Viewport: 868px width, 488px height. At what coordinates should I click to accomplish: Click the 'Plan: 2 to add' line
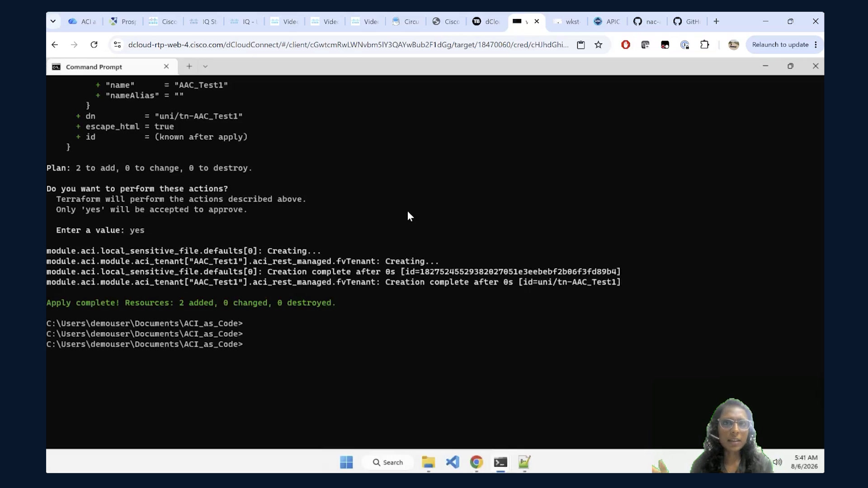(x=149, y=168)
